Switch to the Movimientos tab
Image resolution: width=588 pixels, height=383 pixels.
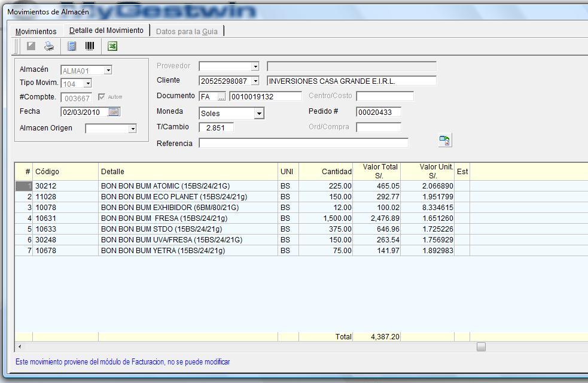(x=36, y=32)
